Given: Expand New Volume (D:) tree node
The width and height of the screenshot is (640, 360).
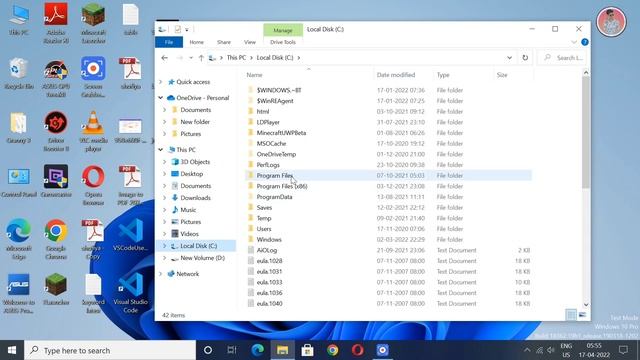Looking at the screenshot, I should click(x=165, y=258).
